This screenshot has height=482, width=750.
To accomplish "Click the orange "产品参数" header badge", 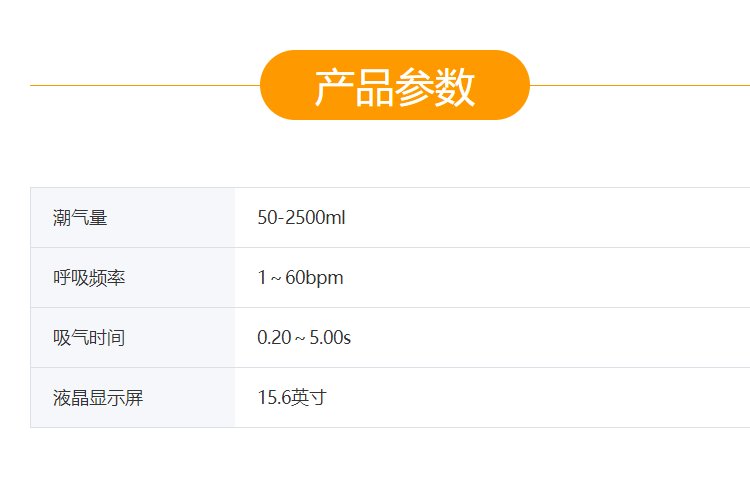I will tap(394, 86).
